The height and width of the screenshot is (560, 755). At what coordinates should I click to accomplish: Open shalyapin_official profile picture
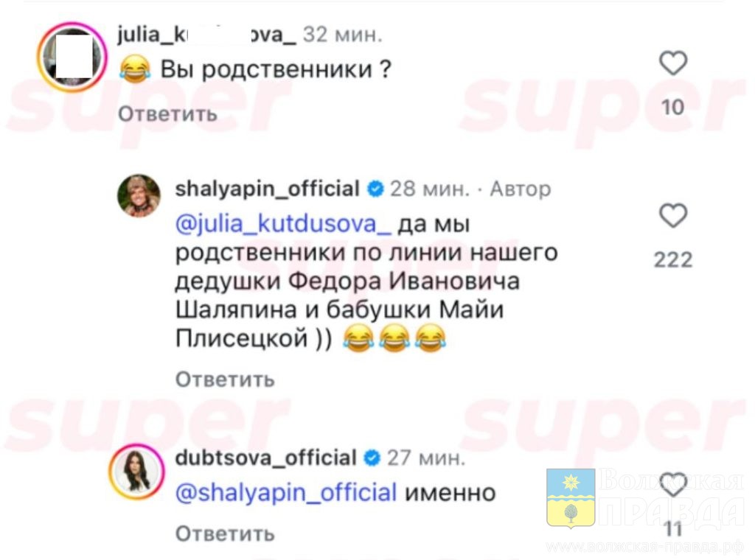pos(139,195)
